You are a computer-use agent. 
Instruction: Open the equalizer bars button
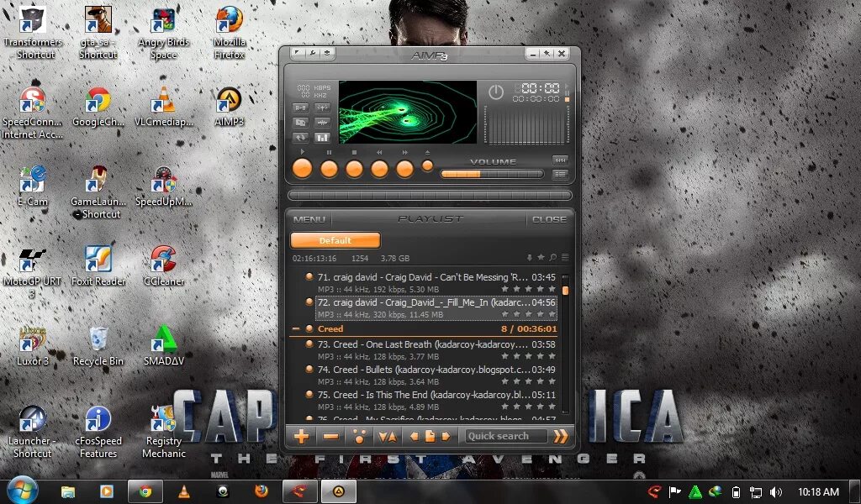[x=322, y=138]
